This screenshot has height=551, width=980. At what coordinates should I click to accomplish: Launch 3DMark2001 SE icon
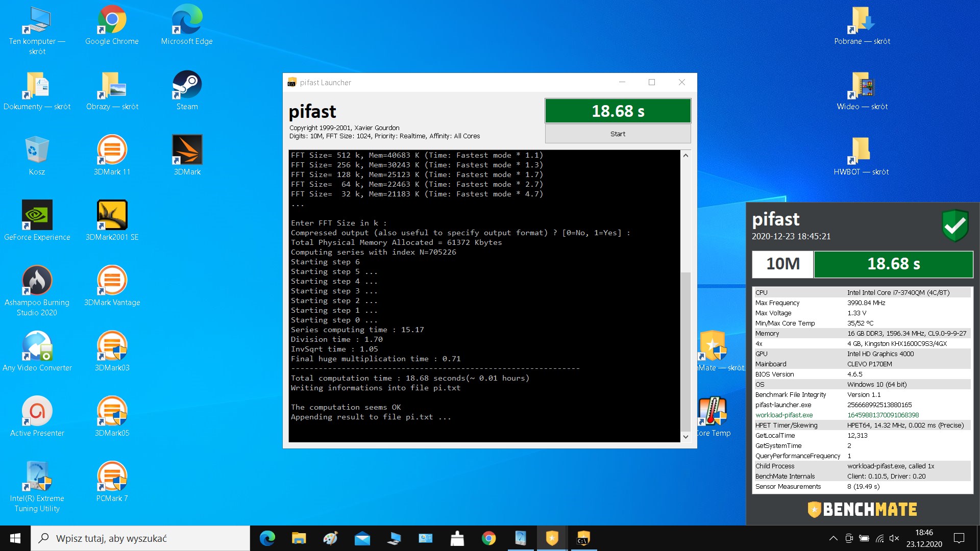[x=112, y=221]
